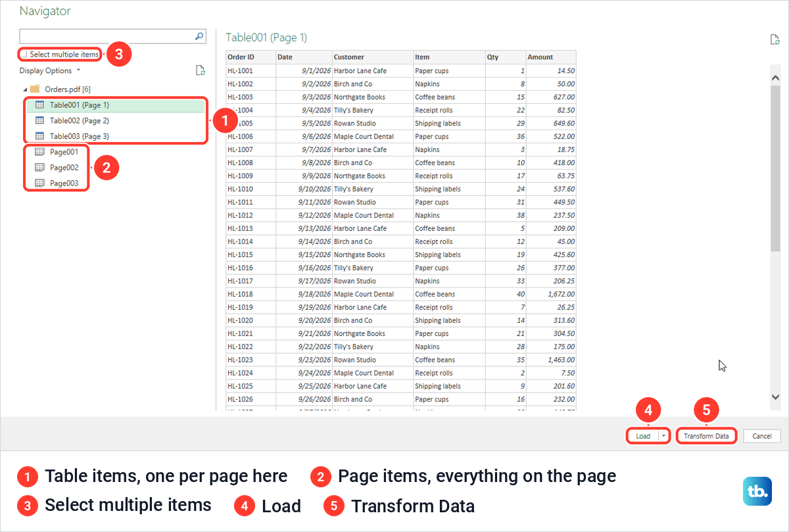Click the Load button

[x=643, y=436]
